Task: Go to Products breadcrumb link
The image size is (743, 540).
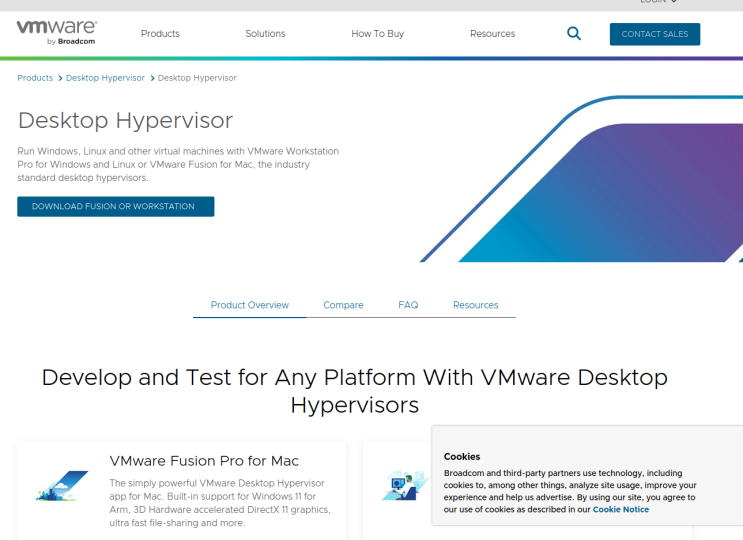Action: (35, 78)
